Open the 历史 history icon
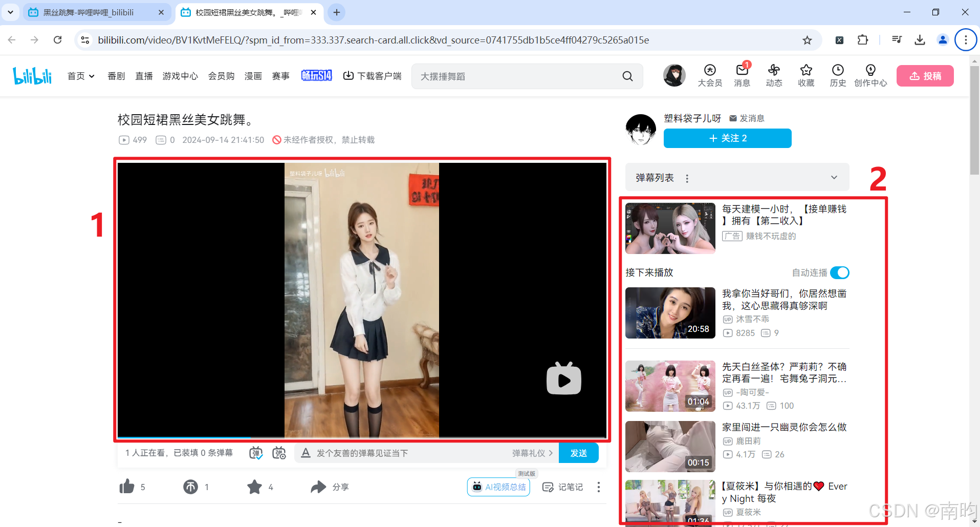 click(x=838, y=76)
